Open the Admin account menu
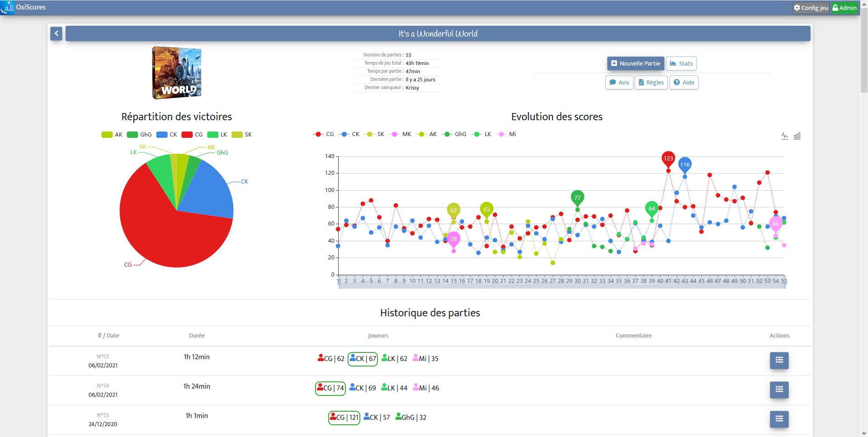The width and height of the screenshot is (868, 437). [x=844, y=8]
